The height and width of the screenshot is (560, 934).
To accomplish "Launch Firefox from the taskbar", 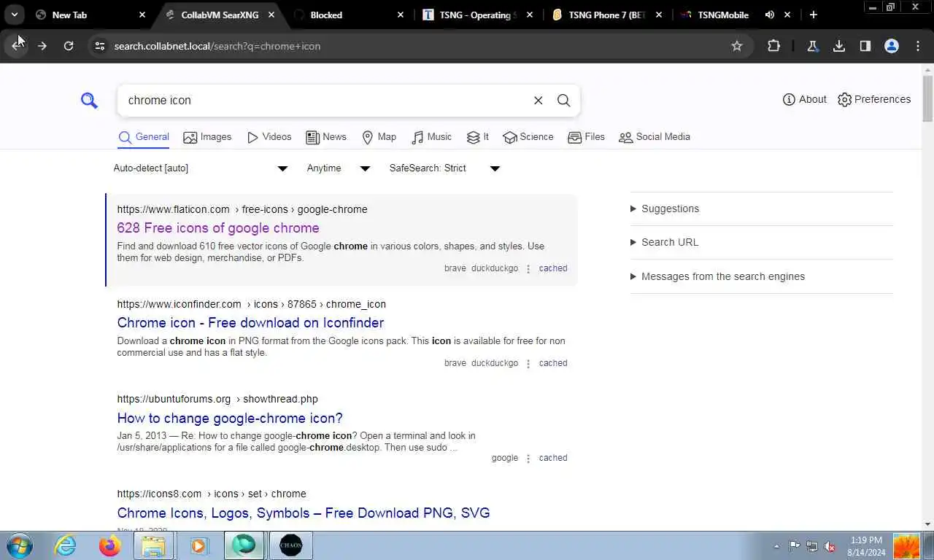I will pos(109,545).
